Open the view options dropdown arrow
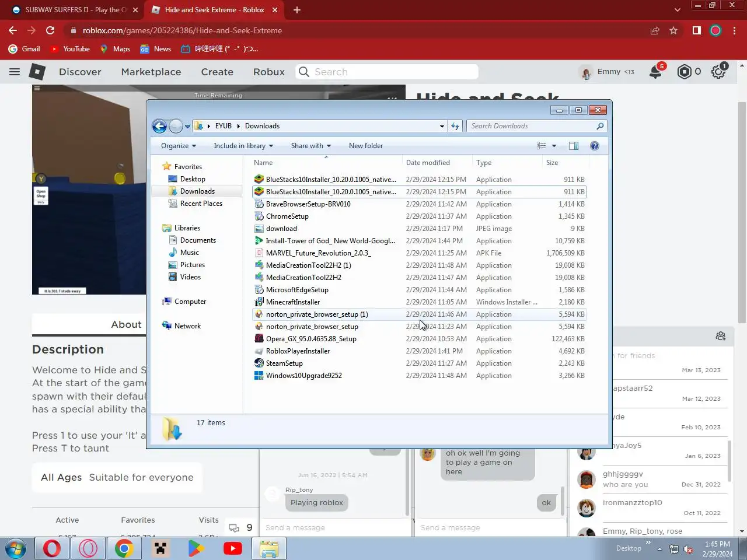Viewport: 747px width, 560px height. (554, 146)
